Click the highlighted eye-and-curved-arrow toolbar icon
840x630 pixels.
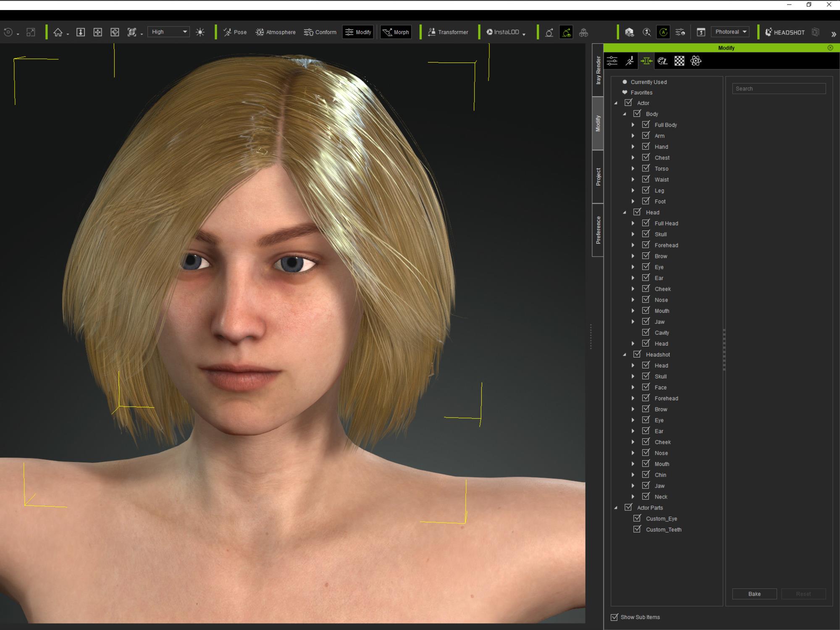click(x=566, y=32)
